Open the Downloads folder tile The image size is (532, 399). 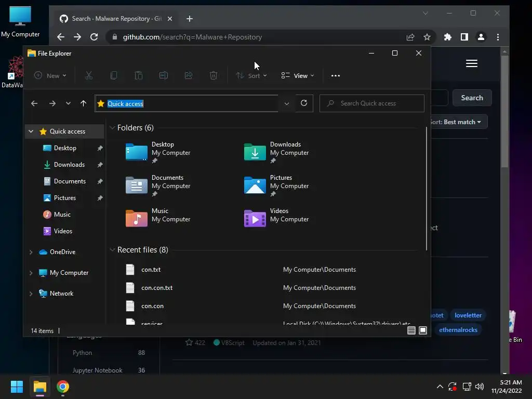[276, 152]
